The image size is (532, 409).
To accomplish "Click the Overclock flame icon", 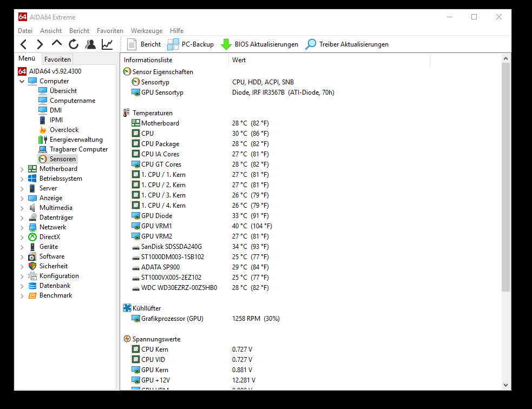I will coord(43,130).
